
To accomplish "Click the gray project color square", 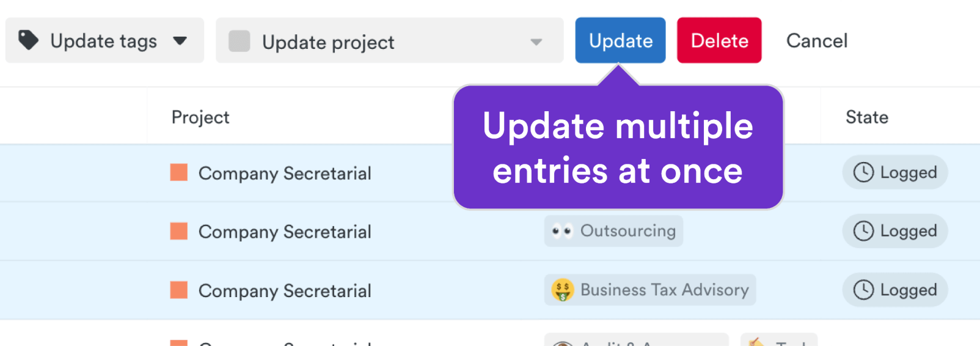I will [x=239, y=41].
